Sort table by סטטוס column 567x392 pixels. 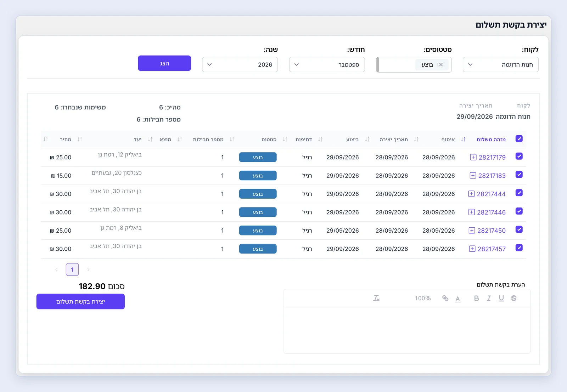(x=232, y=140)
